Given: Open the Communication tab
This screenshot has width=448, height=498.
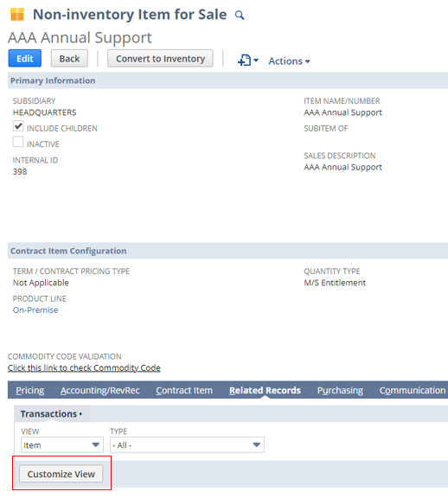Looking at the screenshot, I should 413,390.
